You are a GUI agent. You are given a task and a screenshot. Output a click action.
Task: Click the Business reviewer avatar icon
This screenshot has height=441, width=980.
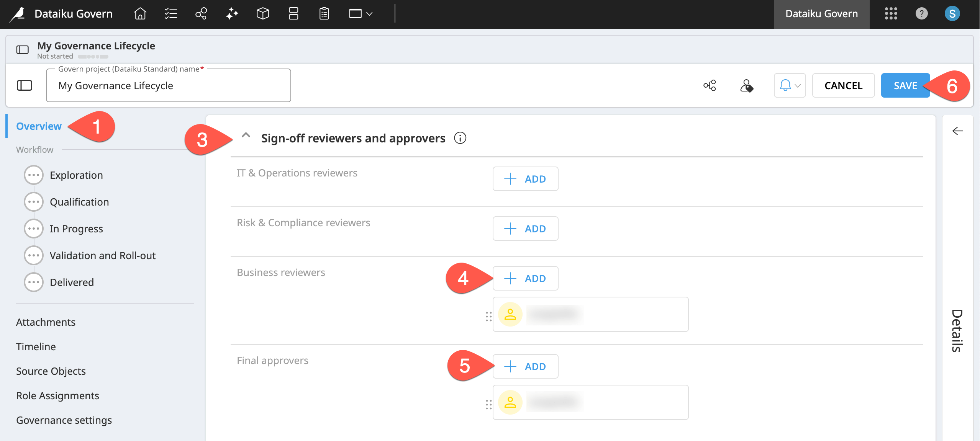pos(510,314)
